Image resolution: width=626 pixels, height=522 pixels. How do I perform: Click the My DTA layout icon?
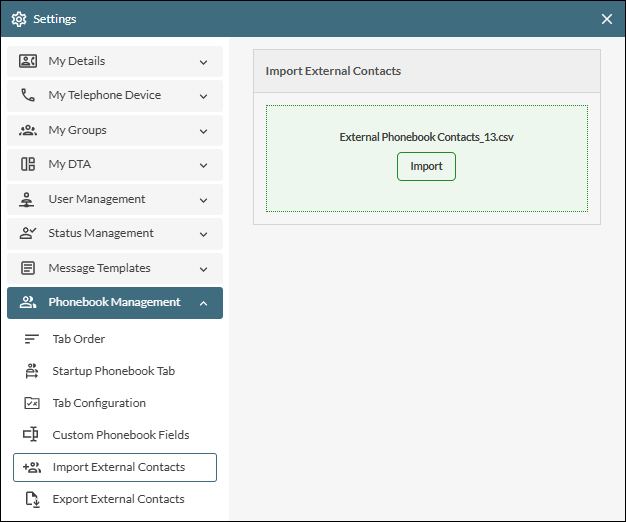click(28, 165)
